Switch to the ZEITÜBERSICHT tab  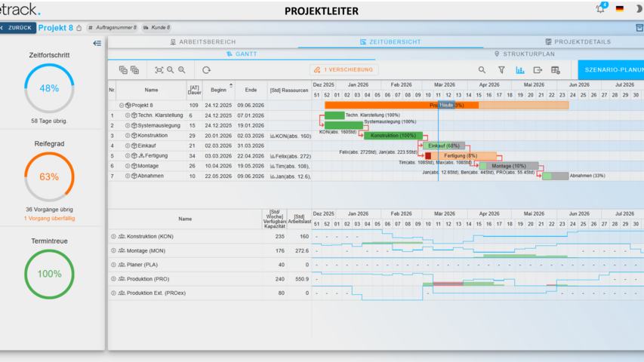point(390,42)
